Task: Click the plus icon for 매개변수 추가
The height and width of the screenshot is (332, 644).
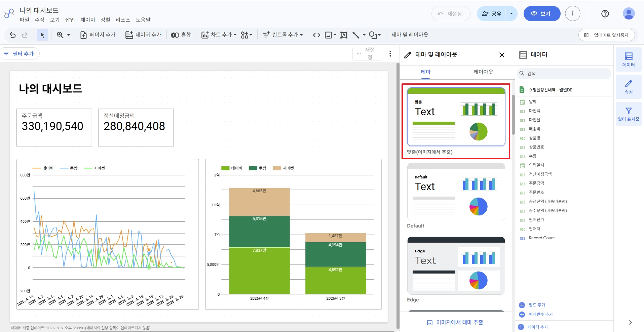Action: tap(522, 315)
